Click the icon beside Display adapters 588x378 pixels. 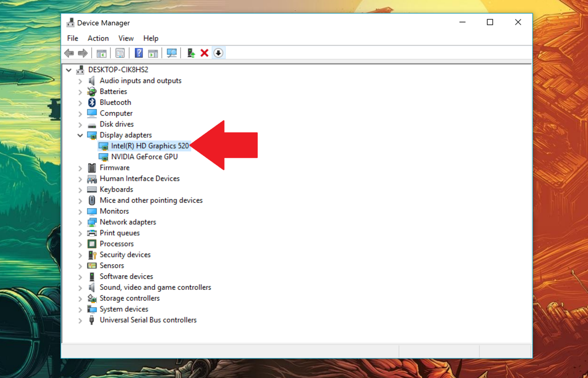(x=92, y=135)
